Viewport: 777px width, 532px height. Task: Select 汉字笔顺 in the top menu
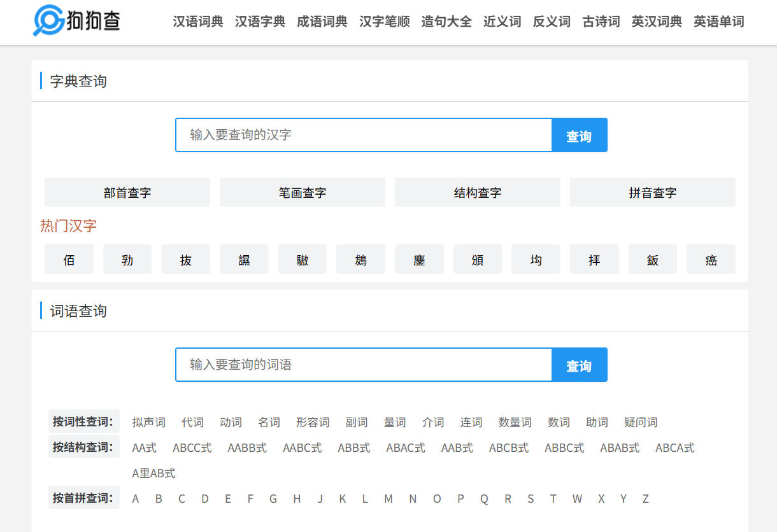[385, 22]
